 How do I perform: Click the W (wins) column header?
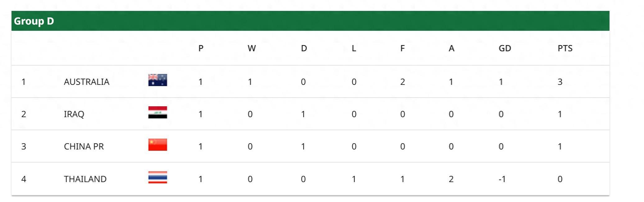[252, 48]
